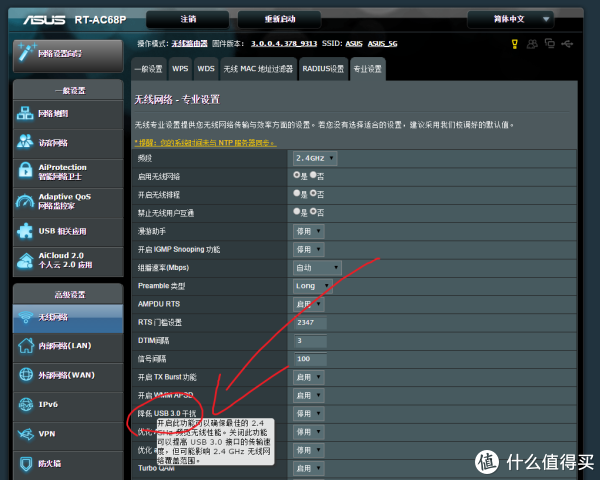Open Guest Network sidebar icon
This screenshot has height=480, width=600.
pos(25,142)
